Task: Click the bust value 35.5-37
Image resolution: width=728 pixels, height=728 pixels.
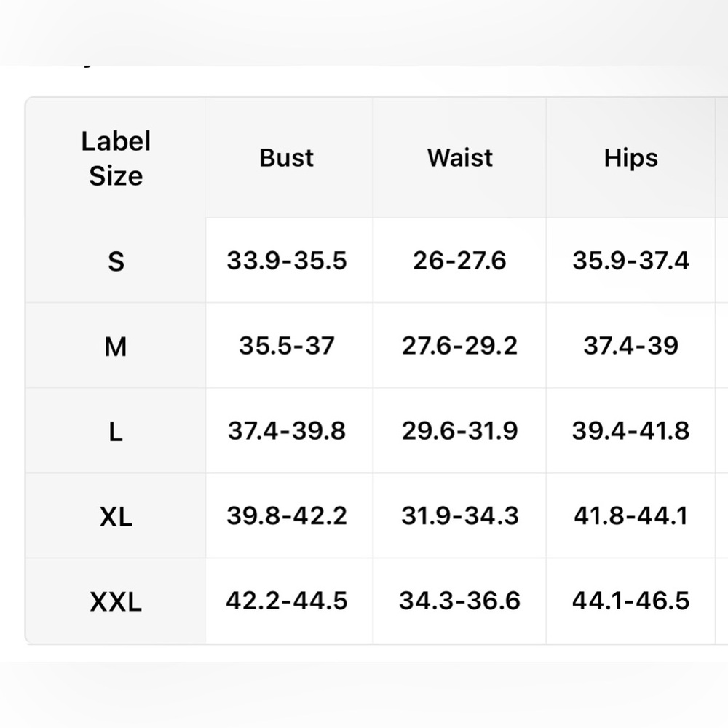Action: click(x=286, y=346)
